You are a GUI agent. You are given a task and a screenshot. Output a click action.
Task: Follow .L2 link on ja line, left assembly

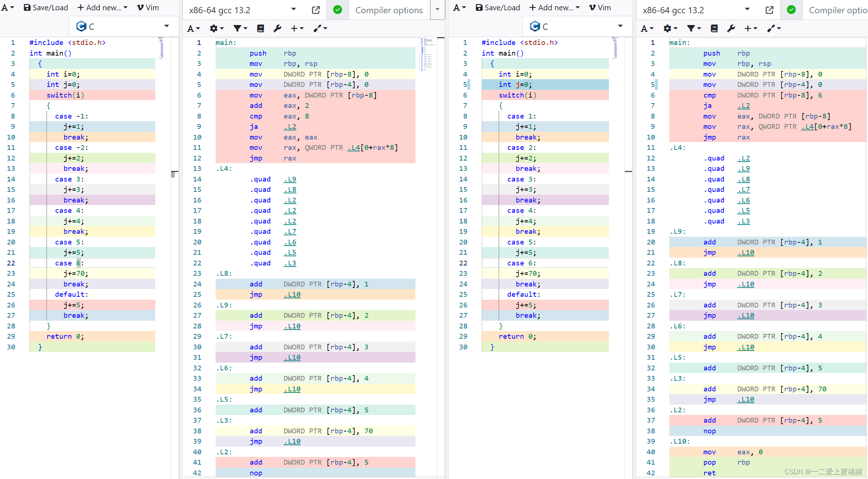coord(290,127)
